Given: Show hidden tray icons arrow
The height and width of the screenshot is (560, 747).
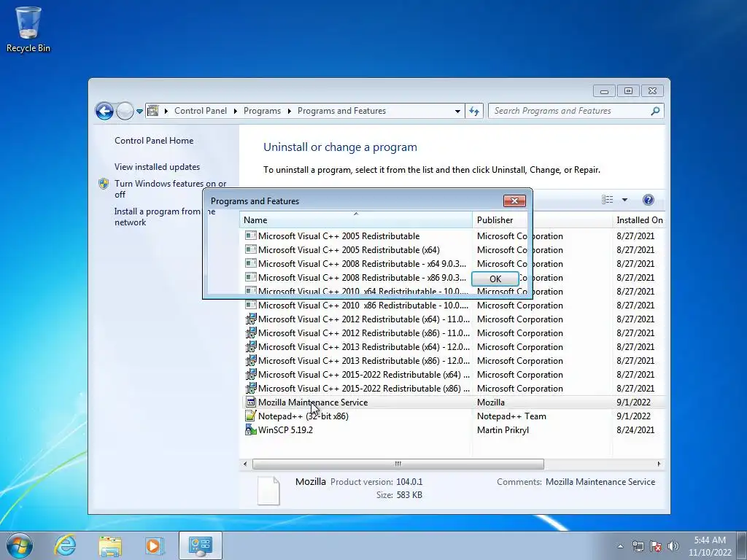Looking at the screenshot, I should click(x=620, y=546).
